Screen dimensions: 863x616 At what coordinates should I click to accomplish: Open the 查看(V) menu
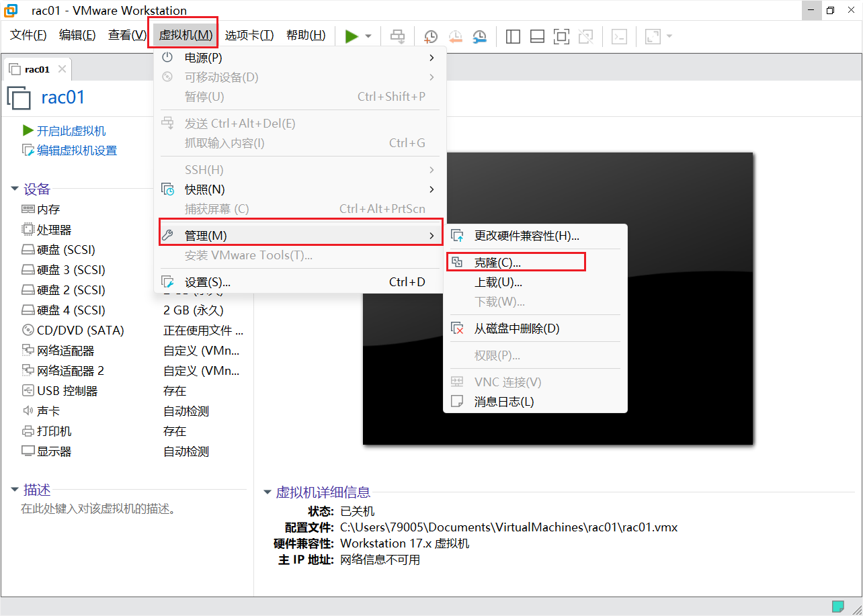pyautogui.click(x=126, y=36)
